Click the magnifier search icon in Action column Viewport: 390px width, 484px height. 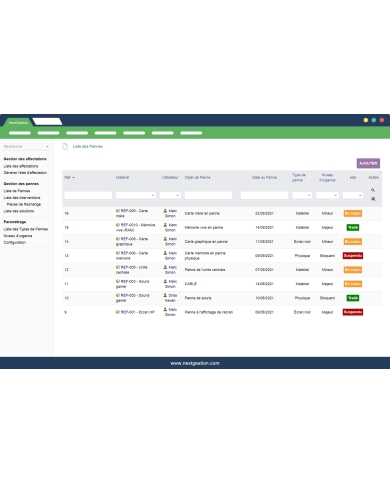click(x=373, y=190)
